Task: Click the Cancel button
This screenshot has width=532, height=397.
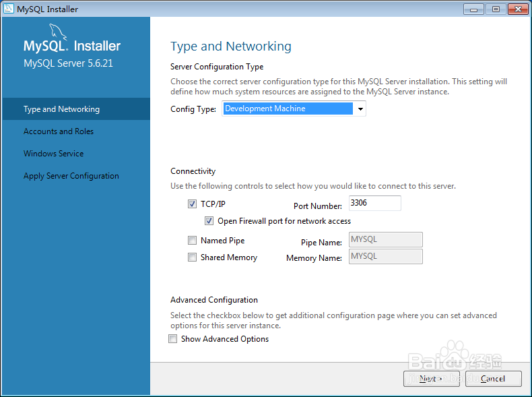Action: click(494, 379)
